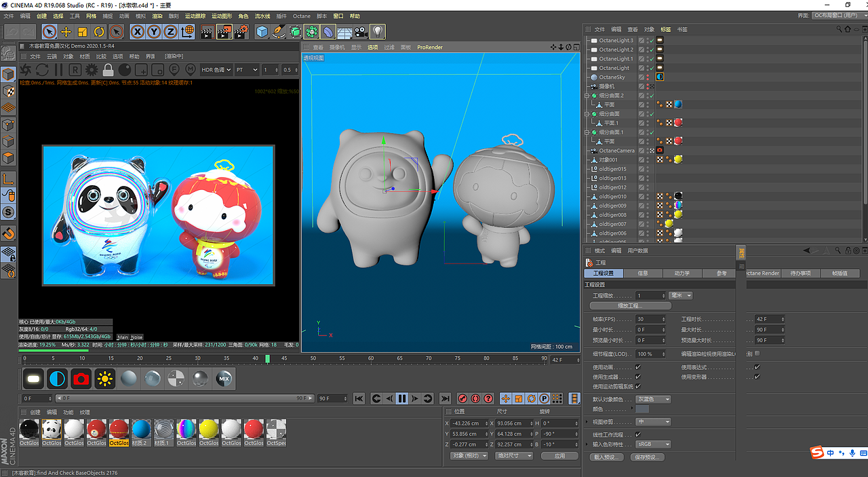Screen dimensions: 868x477
Task: Click green timeline playhead marker
Action: click(x=267, y=358)
